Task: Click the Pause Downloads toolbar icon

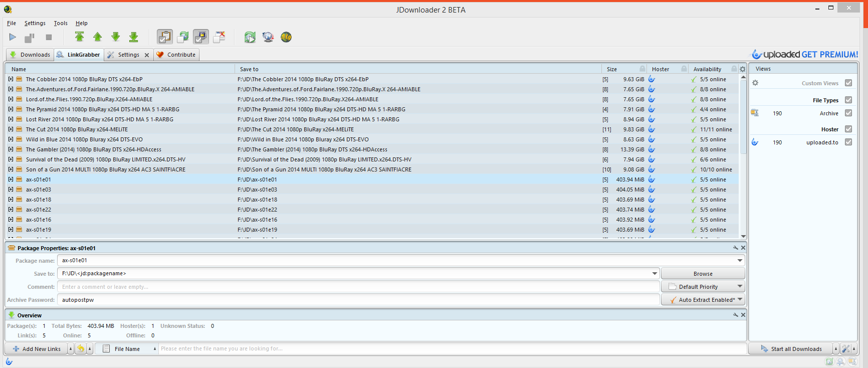Action: pos(30,37)
